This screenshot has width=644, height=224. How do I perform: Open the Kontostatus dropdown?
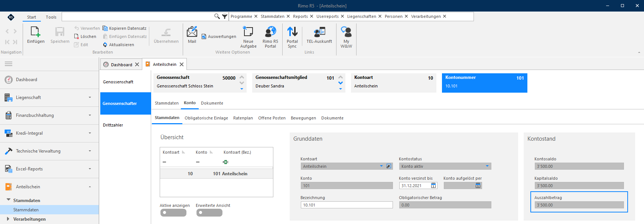point(487,166)
